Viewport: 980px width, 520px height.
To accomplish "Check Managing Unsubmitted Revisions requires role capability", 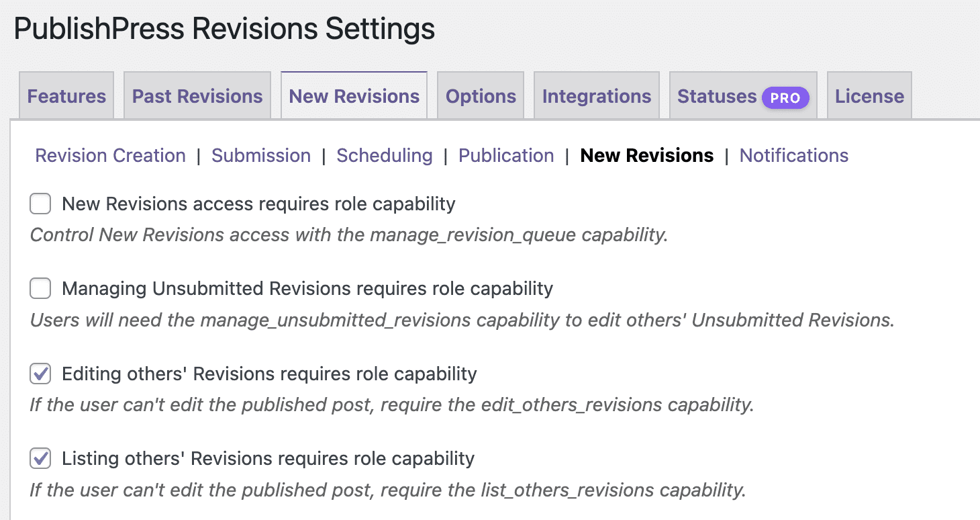I will click(40, 288).
